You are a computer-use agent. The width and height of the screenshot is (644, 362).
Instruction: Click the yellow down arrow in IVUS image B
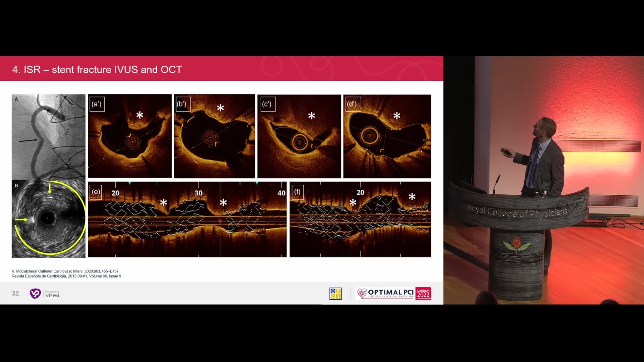click(x=50, y=188)
